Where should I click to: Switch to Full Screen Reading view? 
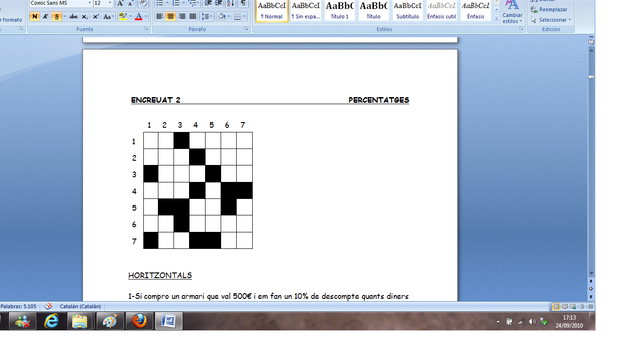click(x=565, y=306)
